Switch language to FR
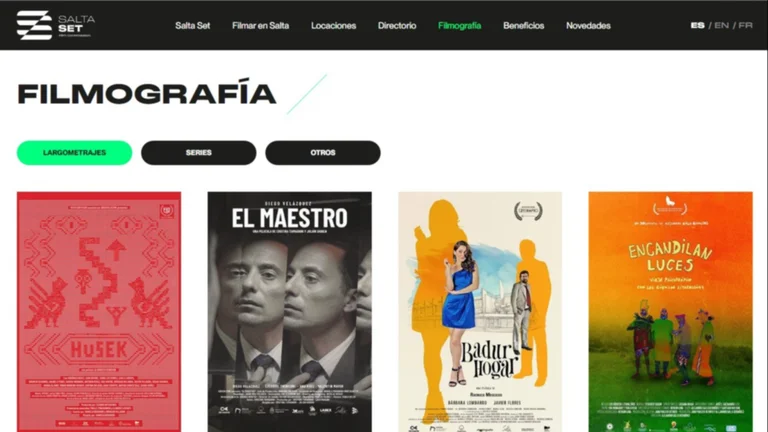Image resolution: width=768 pixels, height=432 pixels. pos(745,25)
